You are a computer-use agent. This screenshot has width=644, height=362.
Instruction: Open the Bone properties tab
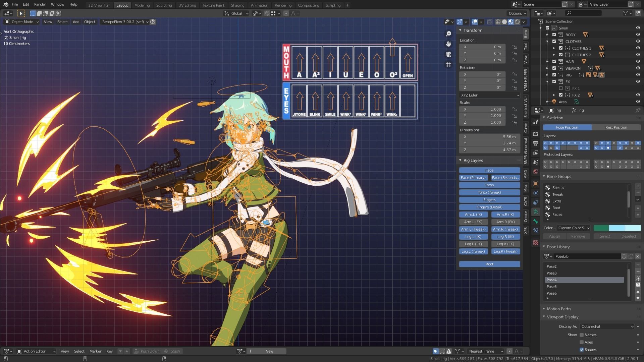click(536, 221)
